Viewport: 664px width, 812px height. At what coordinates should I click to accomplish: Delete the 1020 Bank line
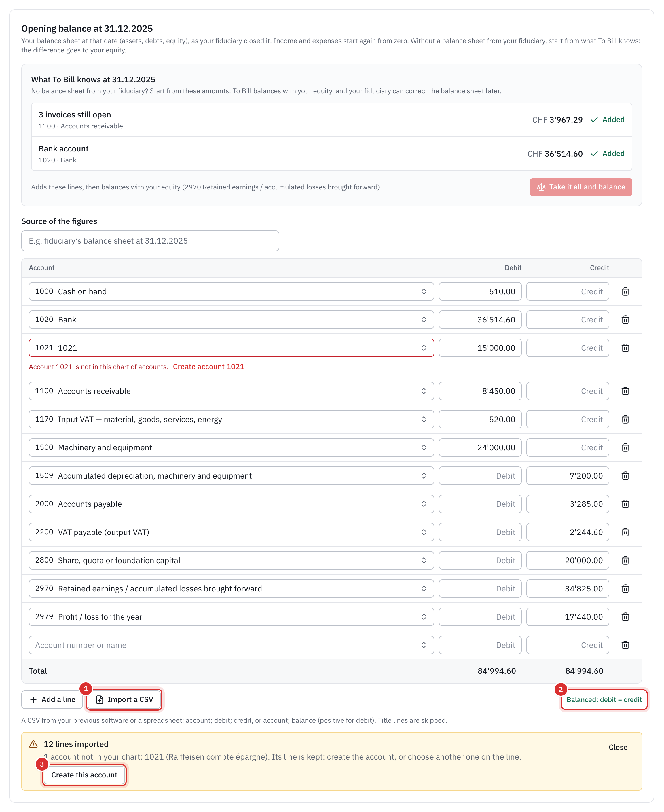pyautogui.click(x=625, y=320)
